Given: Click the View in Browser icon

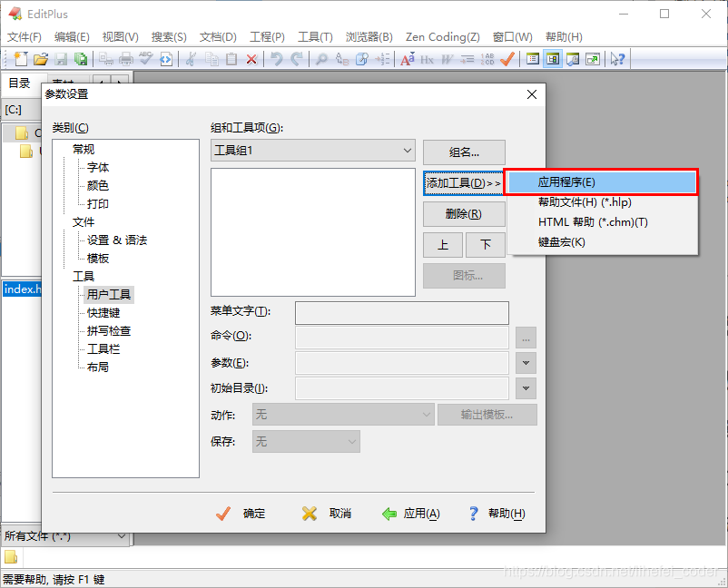Looking at the screenshot, I should (x=166, y=59).
